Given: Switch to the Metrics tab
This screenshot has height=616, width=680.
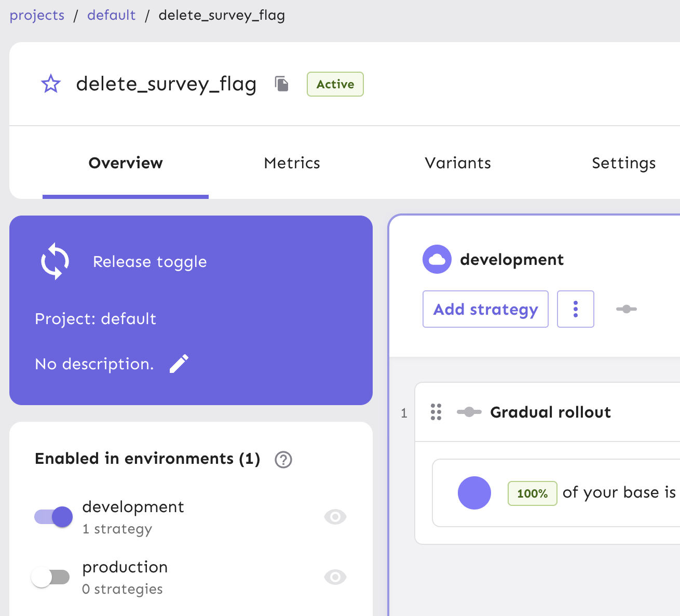Looking at the screenshot, I should coord(292,163).
